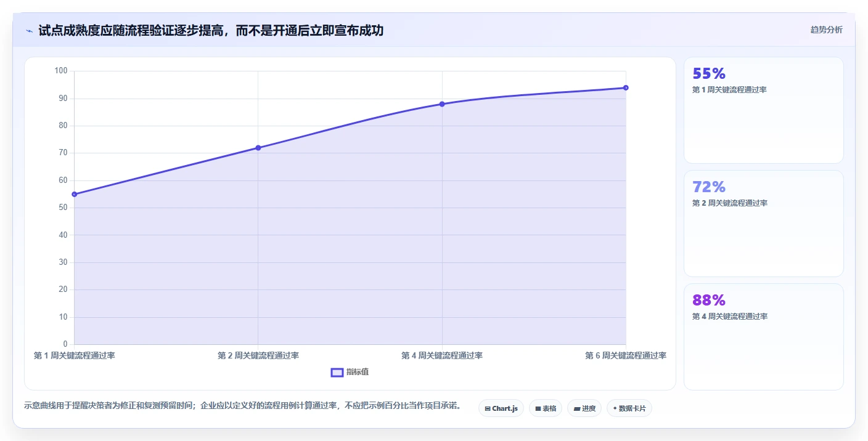Click the 第 4 周关键流程通过率 x-axis label
868x441 pixels.
pyautogui.click(x=442, y=355)
